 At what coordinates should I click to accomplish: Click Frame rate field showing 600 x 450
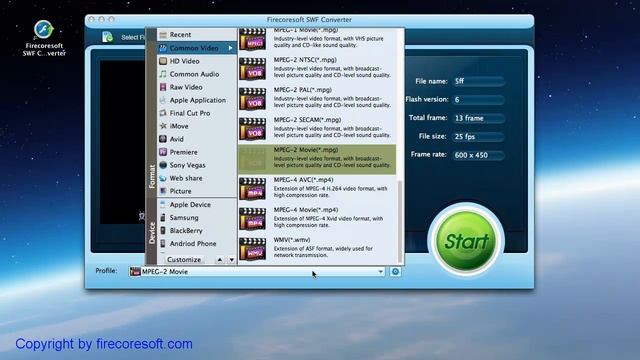478,155
